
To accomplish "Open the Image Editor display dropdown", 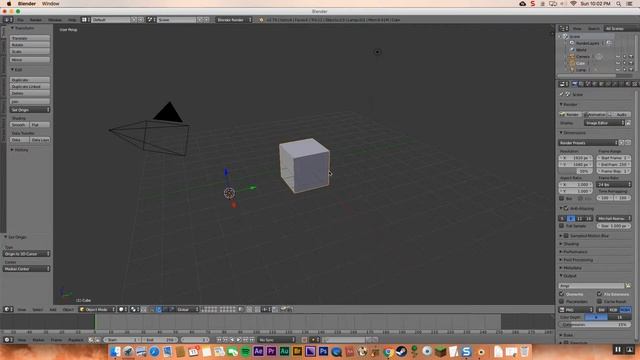I will pos(604,123).
